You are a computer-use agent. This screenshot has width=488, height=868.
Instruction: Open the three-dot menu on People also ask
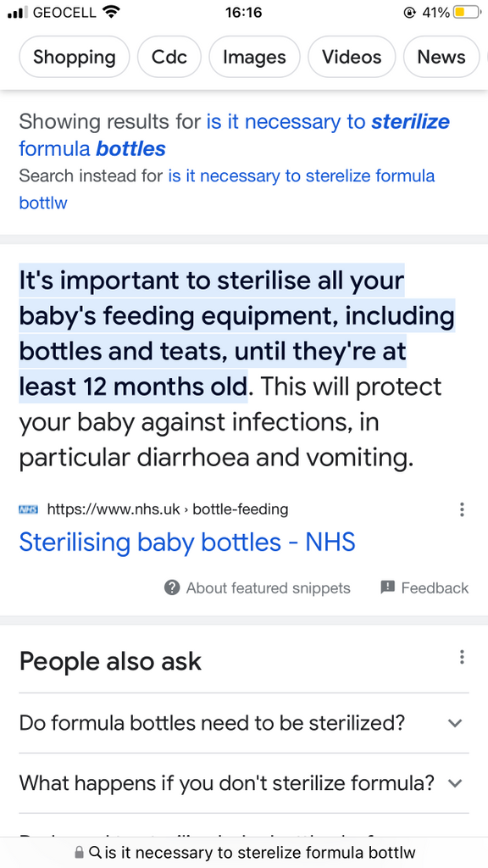(462, 657)
